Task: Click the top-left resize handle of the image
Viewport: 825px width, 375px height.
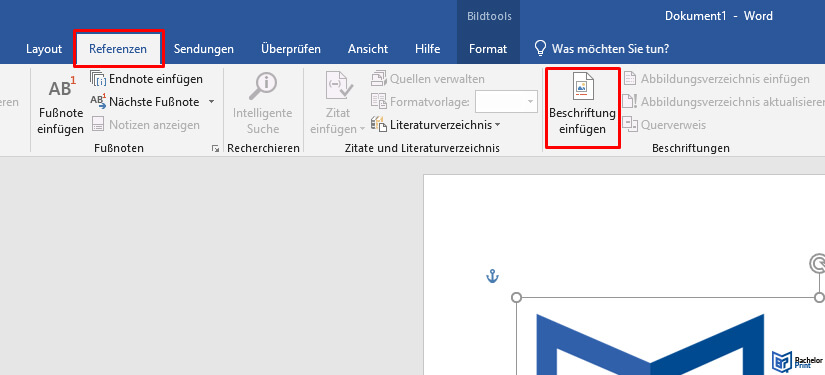Action: point(517,298)
